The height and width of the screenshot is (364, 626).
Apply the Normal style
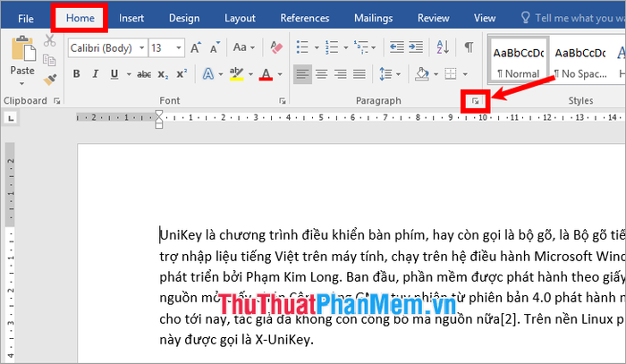click(518, 60)
